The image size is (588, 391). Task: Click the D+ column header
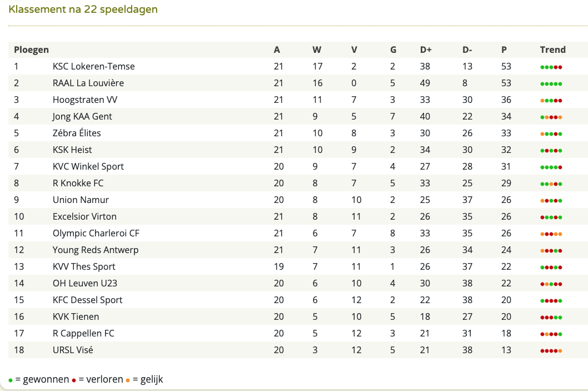[426, 50]
